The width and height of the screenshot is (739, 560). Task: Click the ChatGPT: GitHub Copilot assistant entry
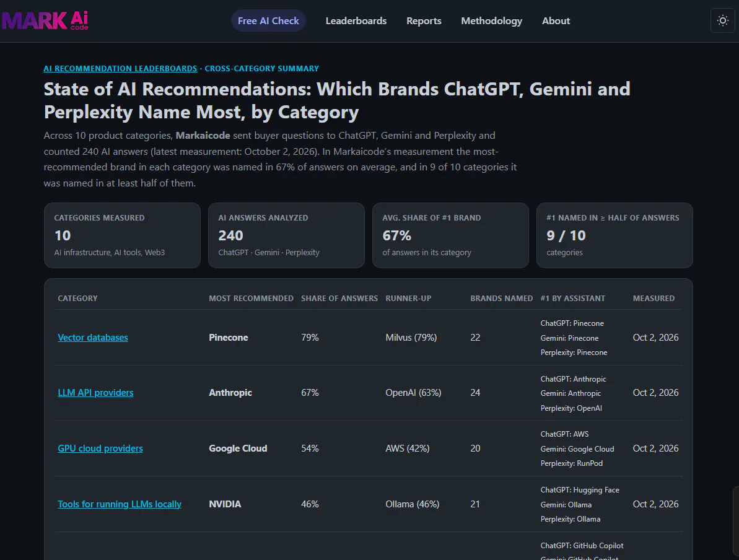point(582,545)
